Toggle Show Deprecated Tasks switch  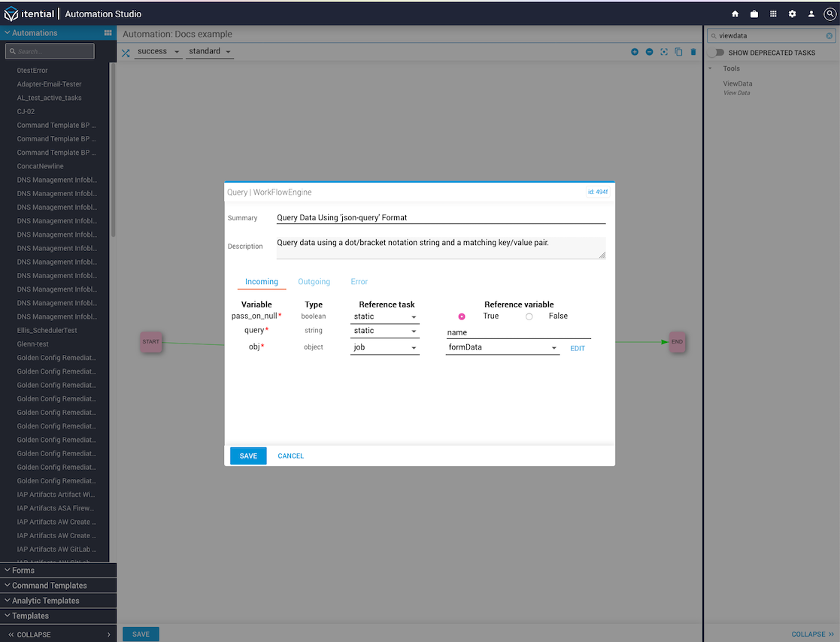[x=716, y=53]
